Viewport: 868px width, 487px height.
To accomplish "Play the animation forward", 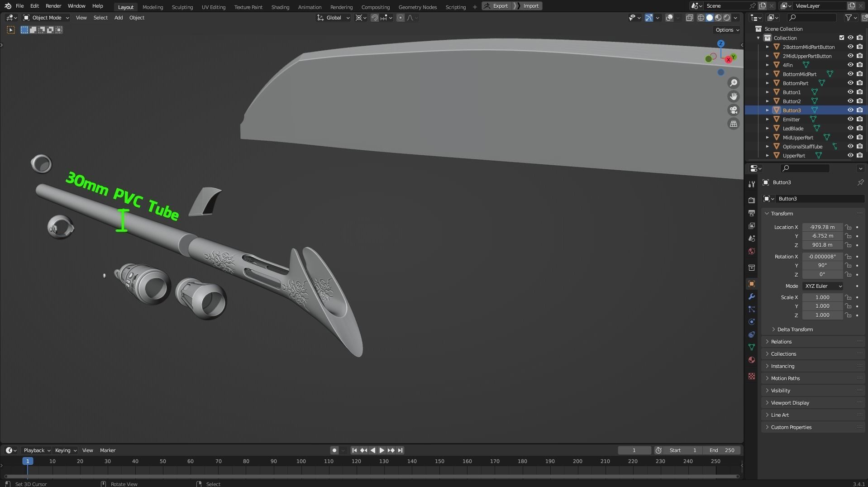I will pyautogui.click(x=382, y=450).
